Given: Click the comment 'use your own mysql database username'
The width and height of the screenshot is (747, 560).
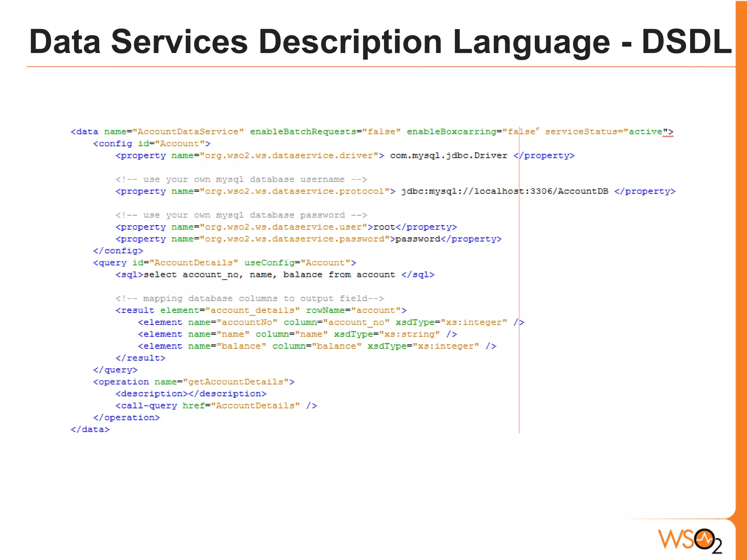Looking at the screenshot, I should (241, 179).
